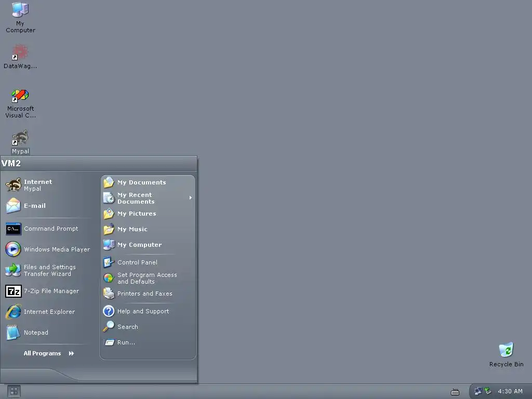Click the Windows Media Player icon

pyautogui.click(x=13, y=249)
